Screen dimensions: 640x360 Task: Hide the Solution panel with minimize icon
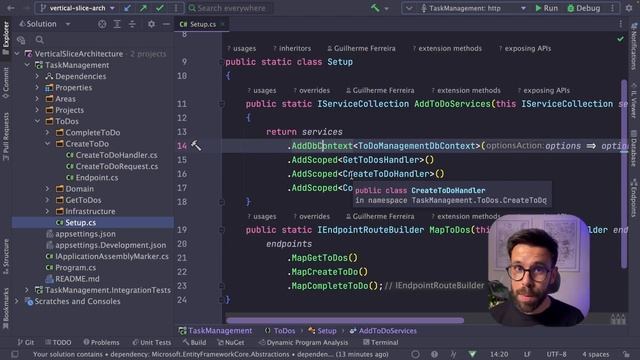coord(166,24)
